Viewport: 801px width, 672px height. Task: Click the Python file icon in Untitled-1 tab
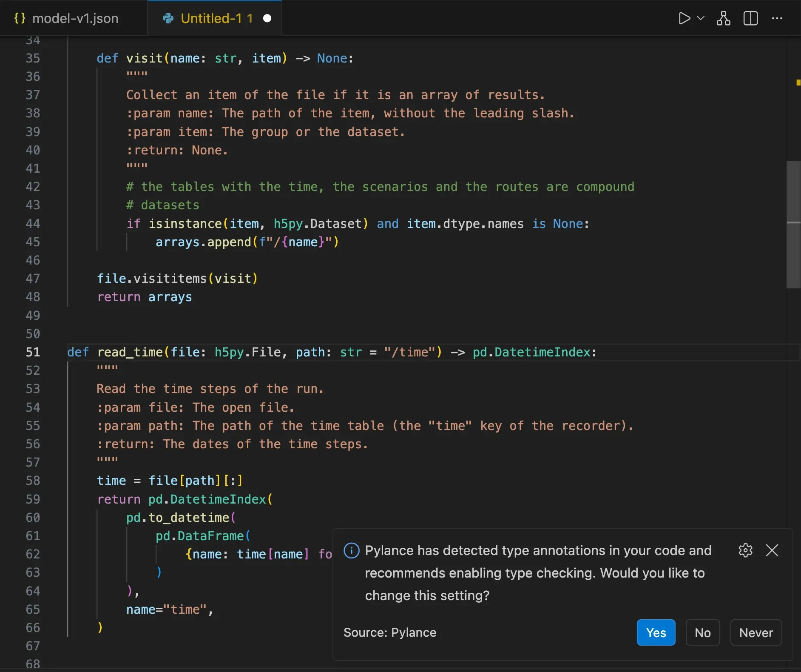(168, 18)
